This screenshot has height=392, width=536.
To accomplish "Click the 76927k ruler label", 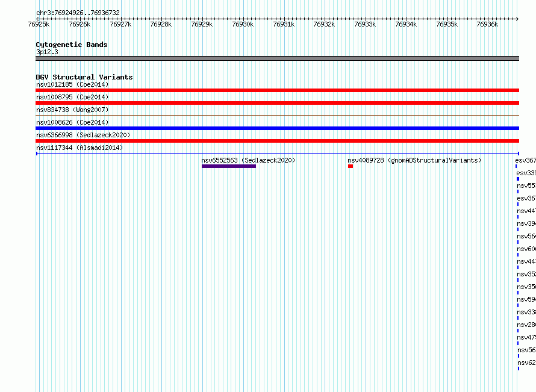I will [120, 24].
